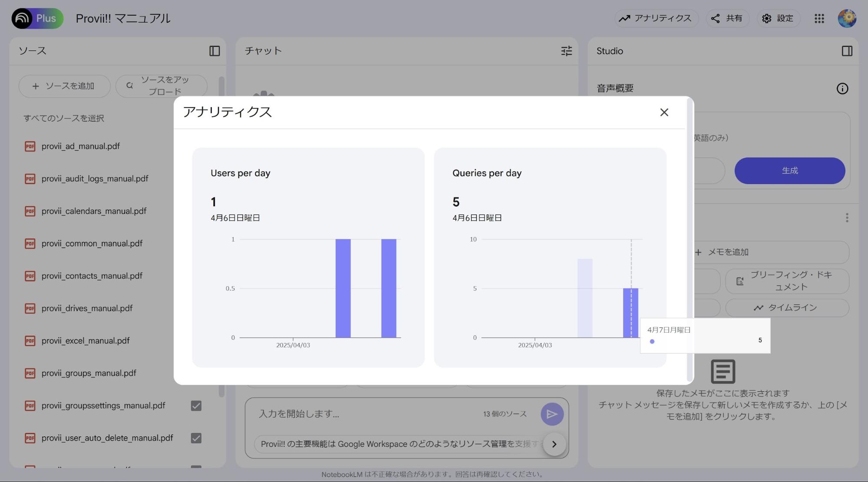Viewport: 868px width, 482px height.
Task: Click the 13 個のソース indicator
Action: coord(505,414)
